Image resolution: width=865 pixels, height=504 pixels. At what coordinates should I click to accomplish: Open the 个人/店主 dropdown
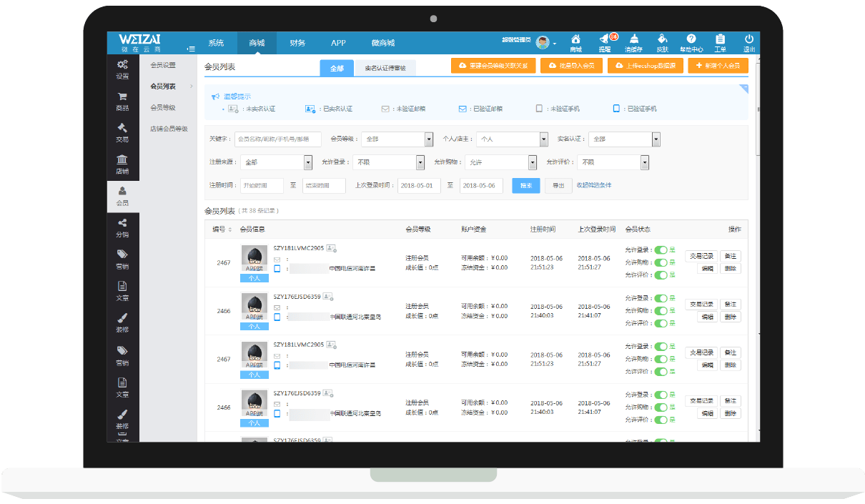(x=513, y=139)
